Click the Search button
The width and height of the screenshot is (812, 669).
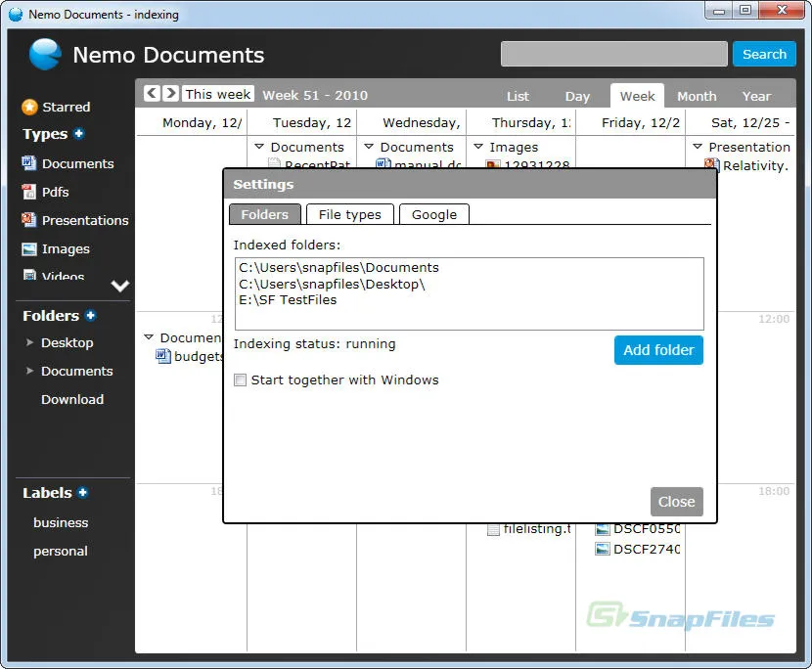pos(764,54)
